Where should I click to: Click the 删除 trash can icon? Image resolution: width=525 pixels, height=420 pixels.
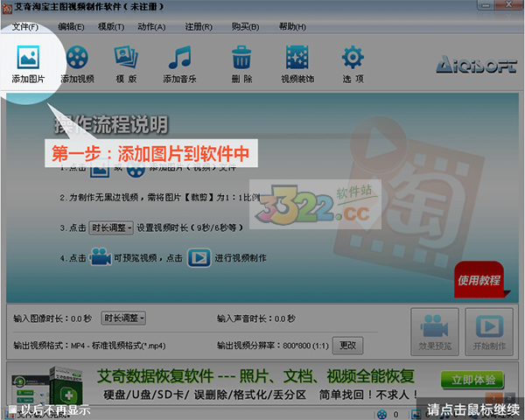241,57
